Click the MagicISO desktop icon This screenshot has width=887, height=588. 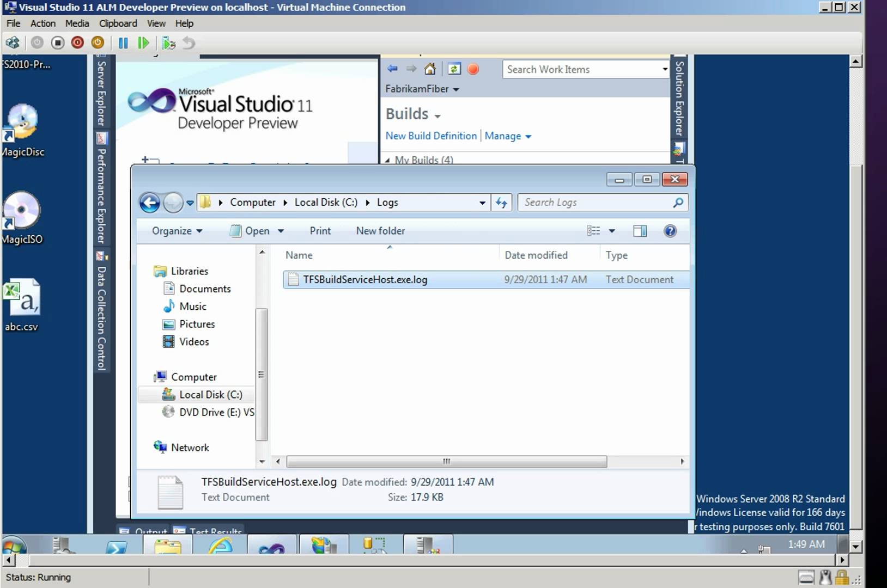click(x=22, y=218)
